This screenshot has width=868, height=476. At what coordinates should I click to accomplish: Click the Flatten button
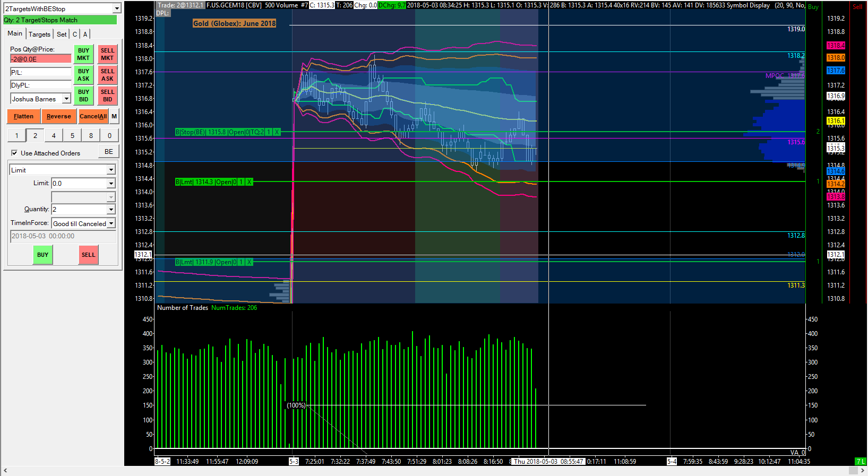point(23,116)
